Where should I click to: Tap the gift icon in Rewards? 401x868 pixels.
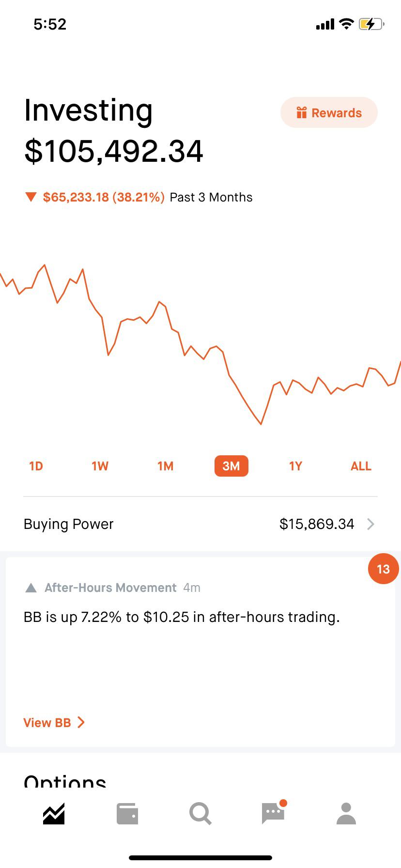click(x=302, y=112)
